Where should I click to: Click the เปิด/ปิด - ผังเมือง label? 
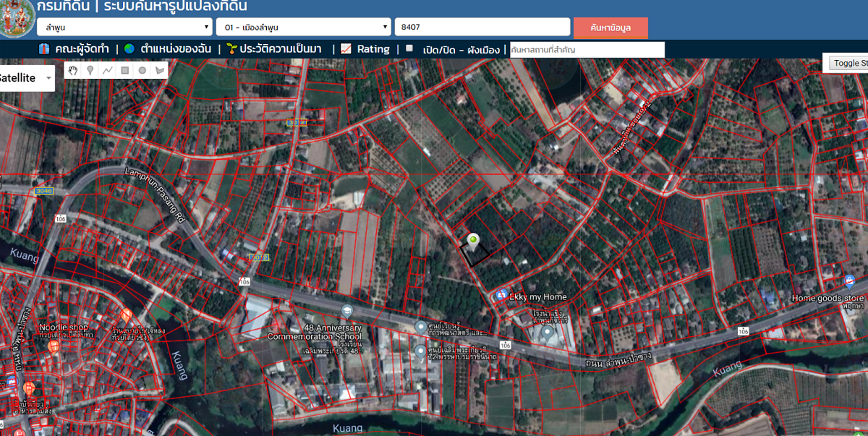pyautogui.click(x=461, y=50)
